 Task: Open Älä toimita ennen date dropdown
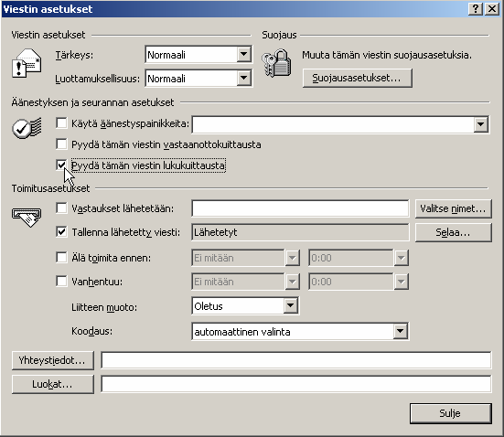coord(292,258)
